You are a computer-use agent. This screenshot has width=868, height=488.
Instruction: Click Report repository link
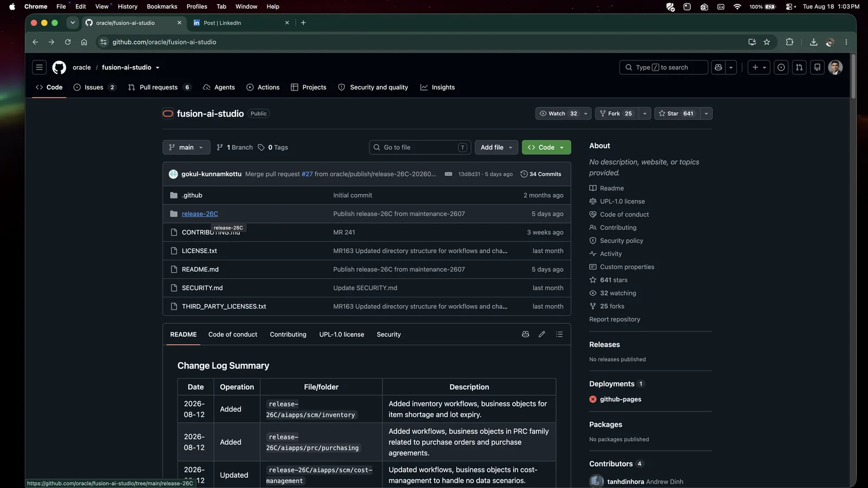click(x=615, y=319)
